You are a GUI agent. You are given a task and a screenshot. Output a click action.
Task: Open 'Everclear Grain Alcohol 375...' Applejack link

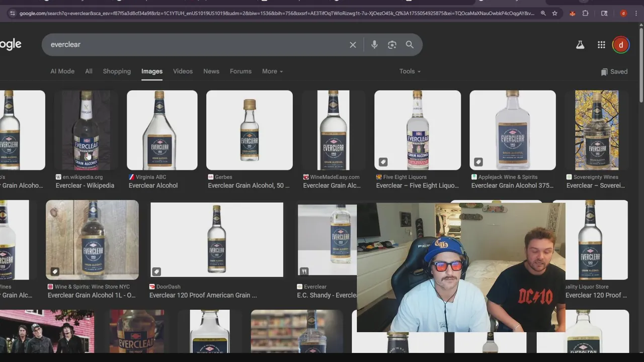(512, 186)
